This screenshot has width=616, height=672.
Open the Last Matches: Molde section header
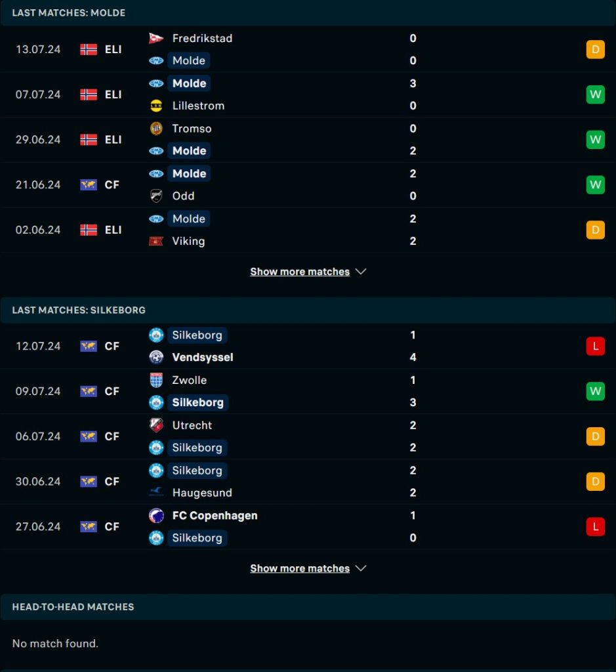(x=308, y=13)
